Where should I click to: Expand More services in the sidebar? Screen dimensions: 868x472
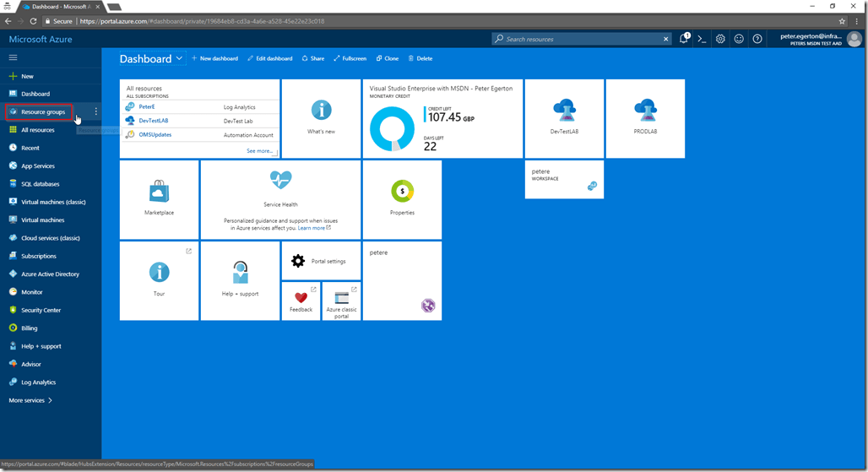(x=31, y=400)
